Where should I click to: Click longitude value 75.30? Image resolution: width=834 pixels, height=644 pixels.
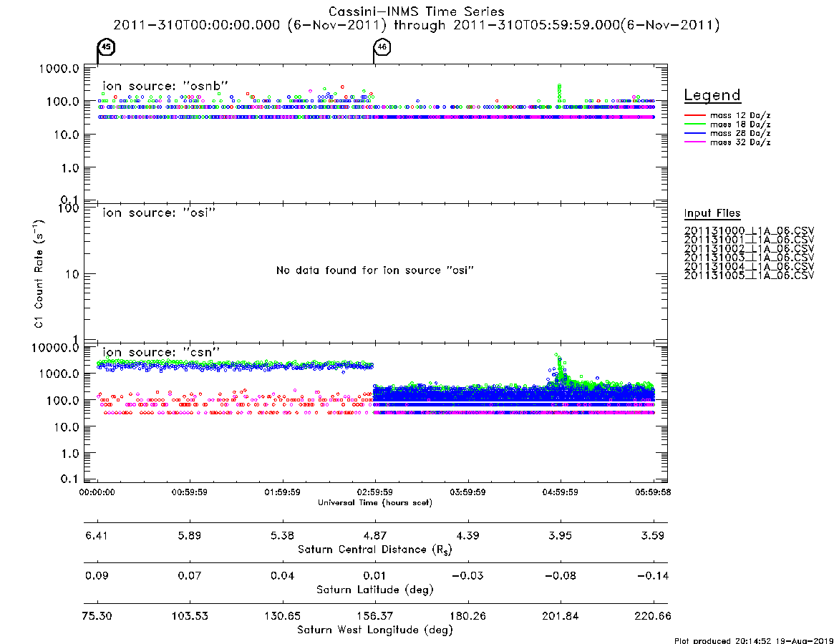click(x=97, y=616)
